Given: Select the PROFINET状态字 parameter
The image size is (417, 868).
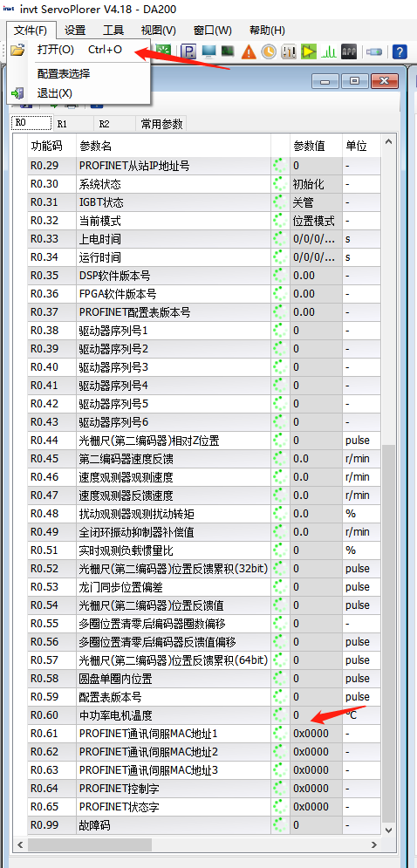Looking at the screenshot, I should tap(120, 807).
